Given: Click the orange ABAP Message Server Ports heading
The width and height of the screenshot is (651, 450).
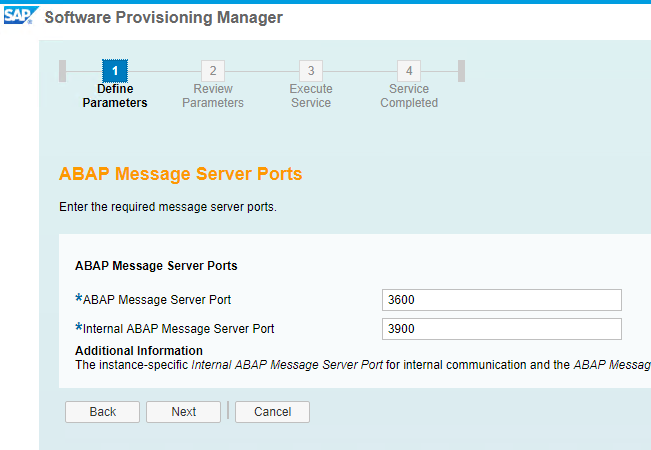Looking at the screenshot, I should point(181,174).
